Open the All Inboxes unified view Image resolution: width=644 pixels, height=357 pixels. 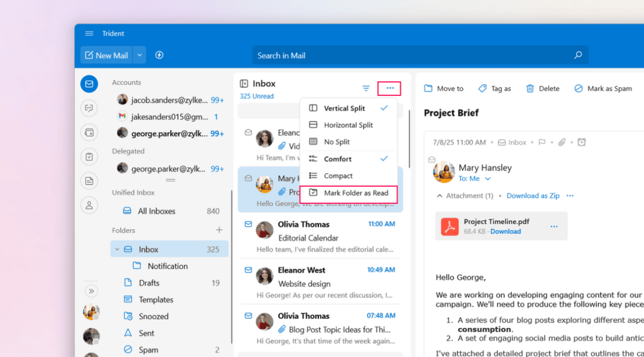click(170, 211)
